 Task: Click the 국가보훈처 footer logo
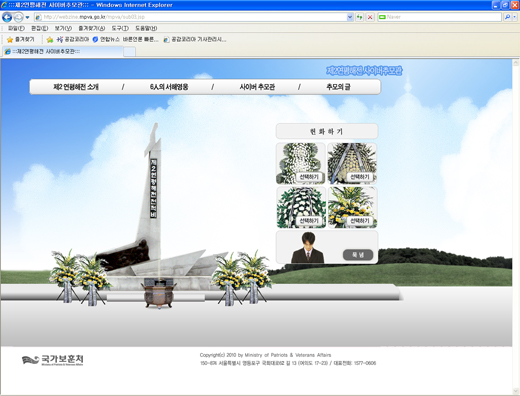pos(53,360)
